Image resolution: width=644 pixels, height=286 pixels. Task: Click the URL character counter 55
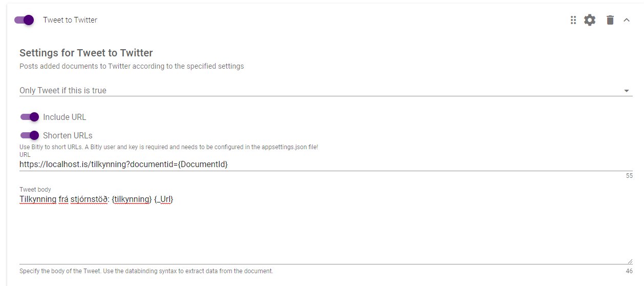coord(629,176)
